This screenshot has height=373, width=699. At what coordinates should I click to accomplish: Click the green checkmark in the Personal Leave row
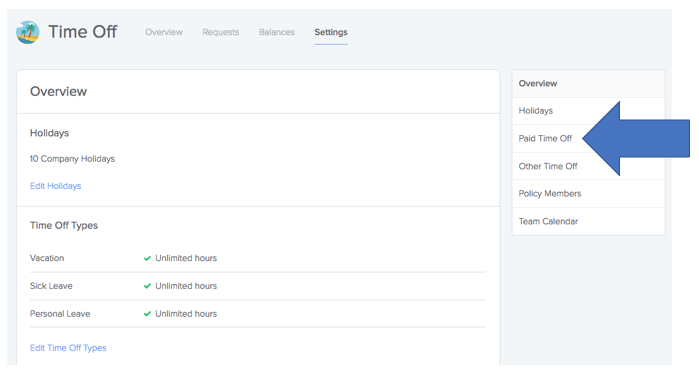[x=147, y=314]
